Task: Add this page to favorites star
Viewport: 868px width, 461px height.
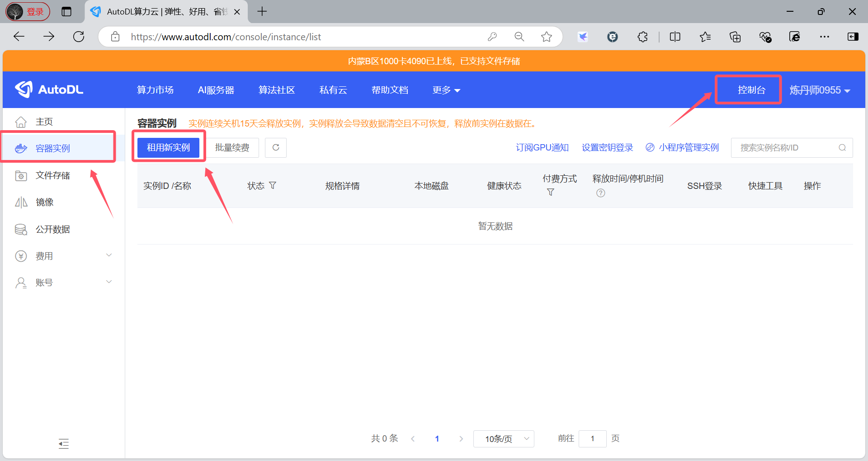Action: [547, 37]
